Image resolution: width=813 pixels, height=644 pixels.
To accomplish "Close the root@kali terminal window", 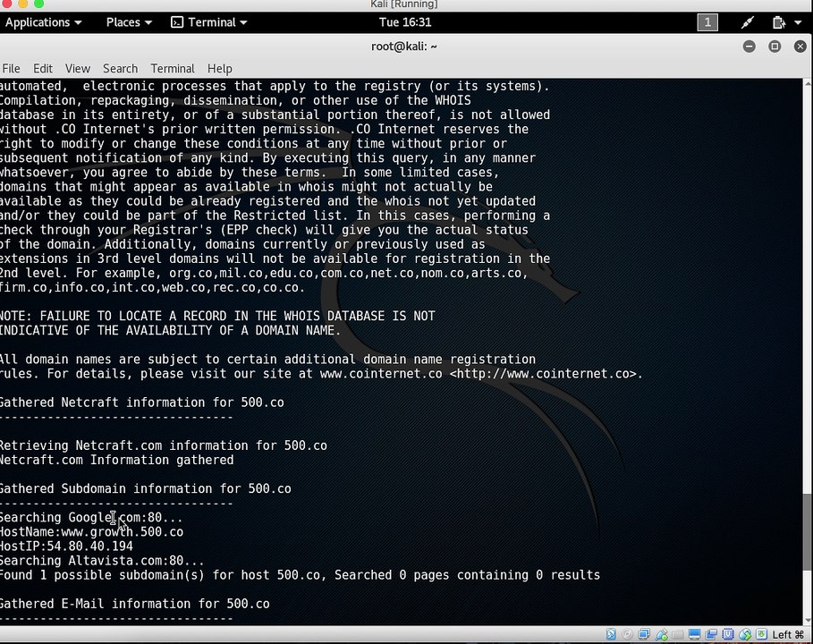I will tap(800, 47).
